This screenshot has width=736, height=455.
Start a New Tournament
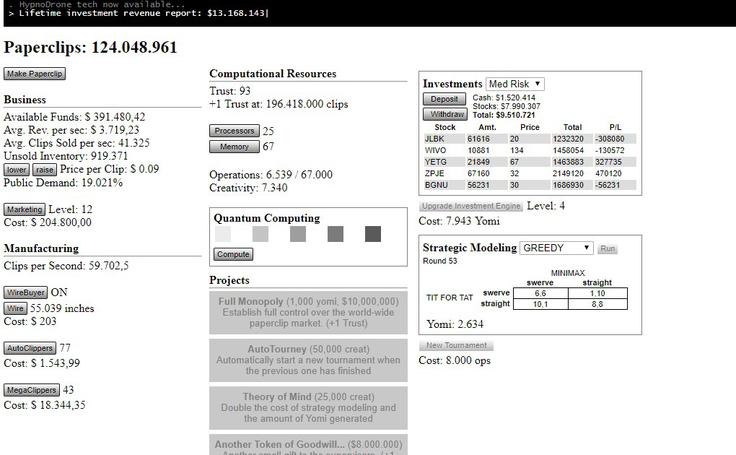coord(456,346)
